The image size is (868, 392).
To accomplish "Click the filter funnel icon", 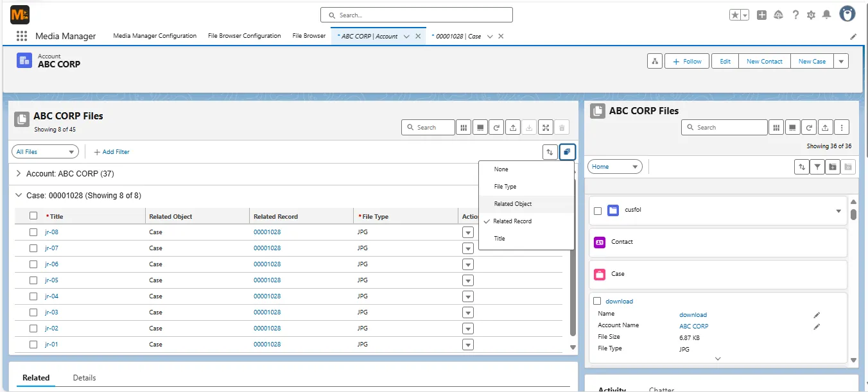I will pos(817,167).
